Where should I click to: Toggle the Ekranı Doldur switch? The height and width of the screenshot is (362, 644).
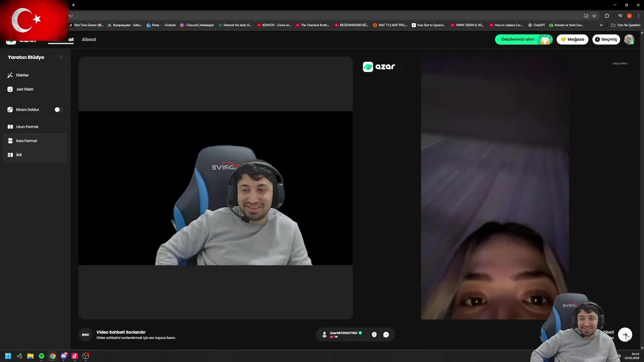pyautogui.click(x=57, y=110)
